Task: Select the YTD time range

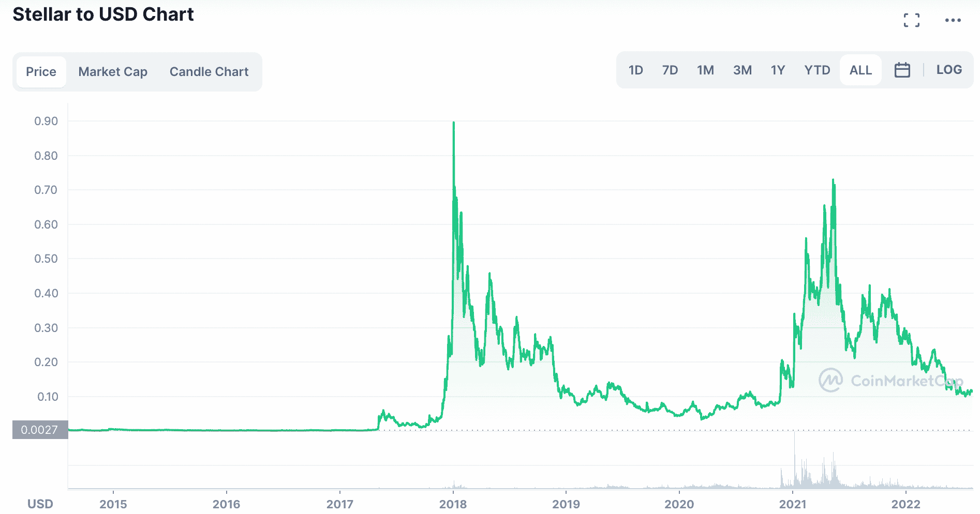Action: click(x=817, y=70)
